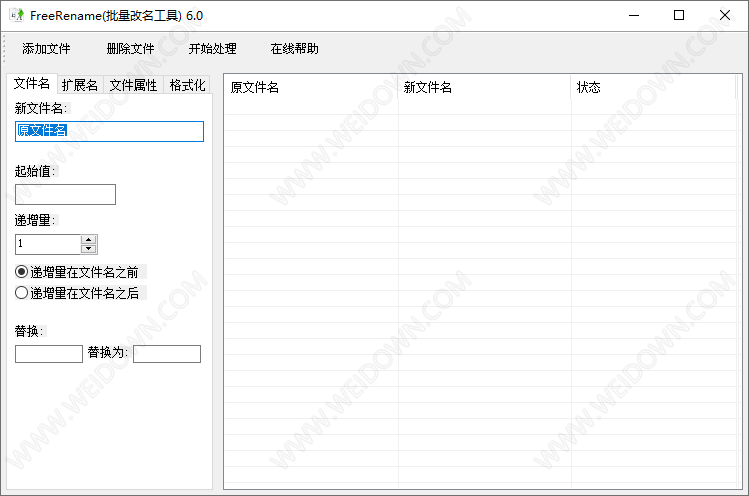Click the 状态 column header
The image size is (749, 496).
coord(654,87)
